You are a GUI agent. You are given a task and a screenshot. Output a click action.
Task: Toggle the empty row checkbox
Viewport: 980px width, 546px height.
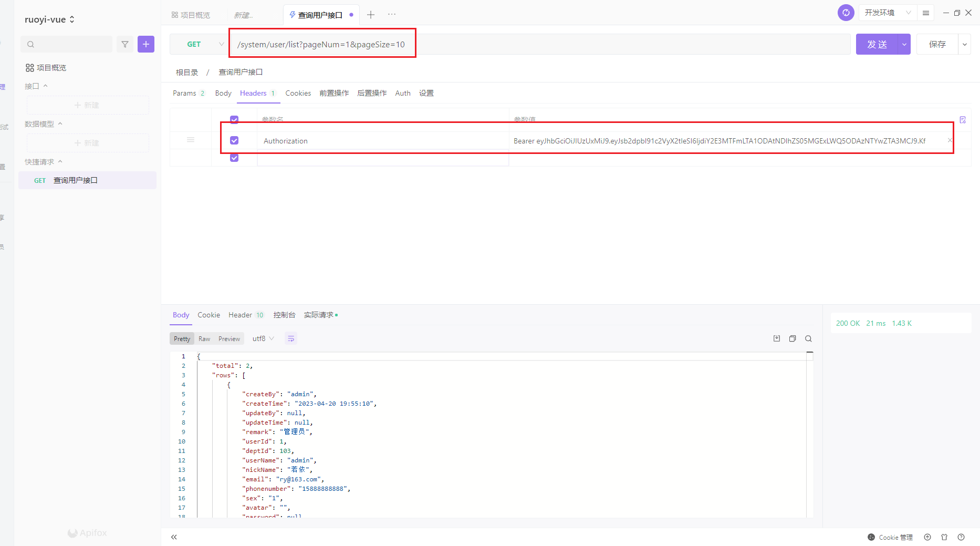pyautogui.click(x=234, y=158)
